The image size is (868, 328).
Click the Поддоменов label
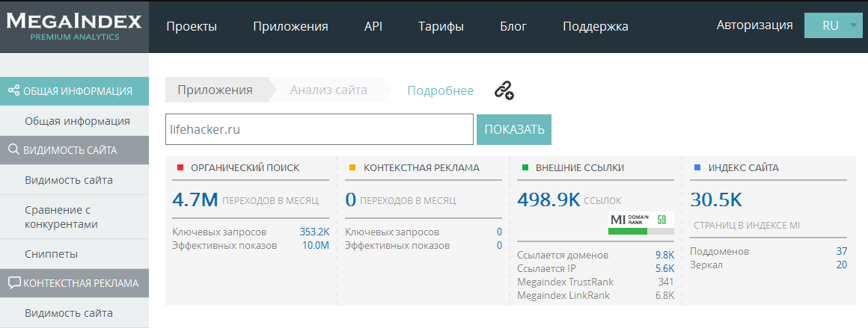(x=719, y=251)
